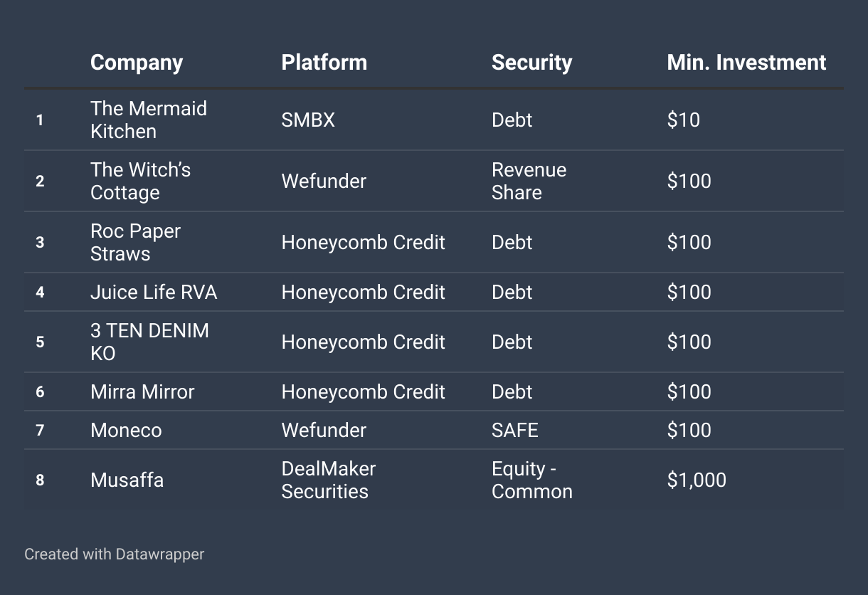
Task: Click the Security column header
Action: click(x=531, y=63)
